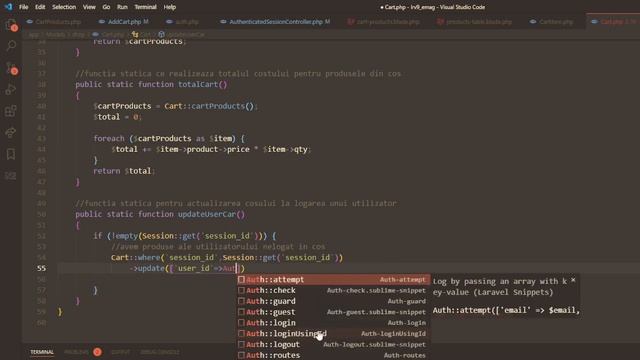640x360 pixels.
Task: Open the Run menu
Action: [x=122, y=7]
